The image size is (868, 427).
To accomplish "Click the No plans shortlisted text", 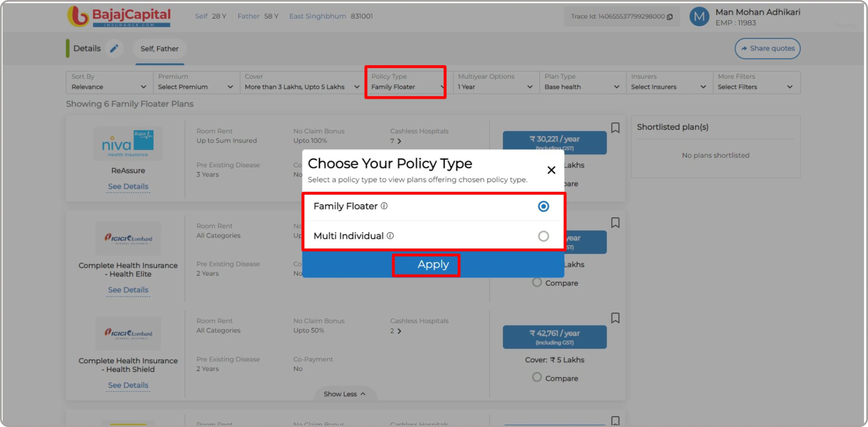I will [x=715, y=155].
